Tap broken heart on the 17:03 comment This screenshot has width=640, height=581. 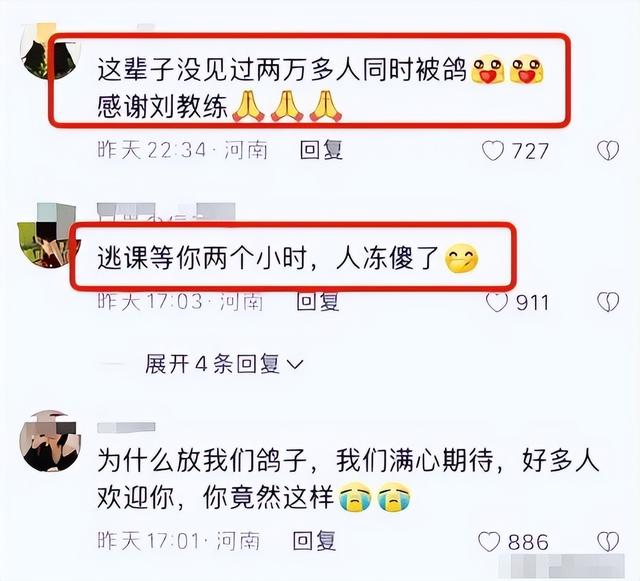pos(608,302)
